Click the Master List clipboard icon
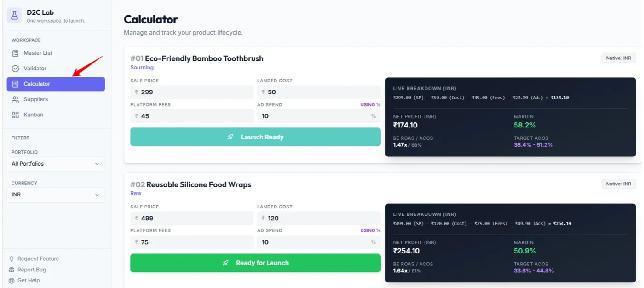 [16, 53]
